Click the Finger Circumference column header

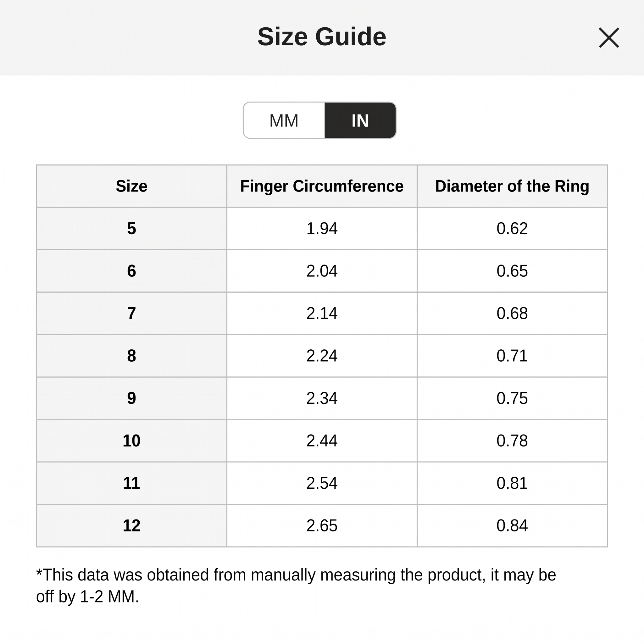(x=322, y=186)
